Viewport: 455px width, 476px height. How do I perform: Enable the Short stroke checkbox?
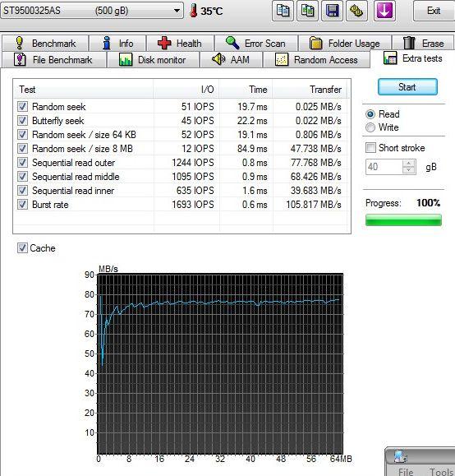click(370, 148)
